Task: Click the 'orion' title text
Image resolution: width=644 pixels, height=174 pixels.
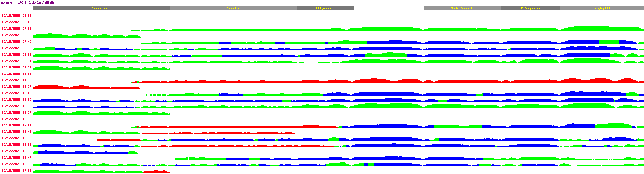Action: (x=6, y=3)
